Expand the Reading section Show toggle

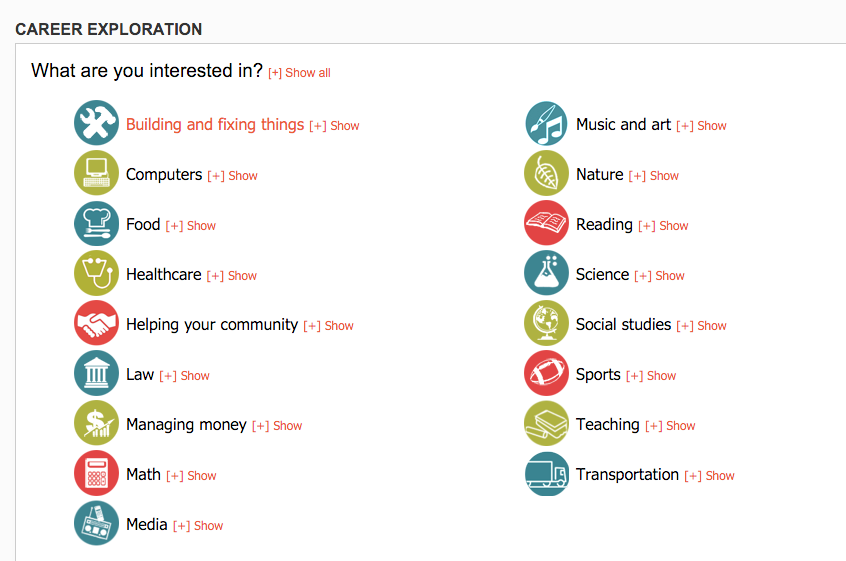coord(663,225)
